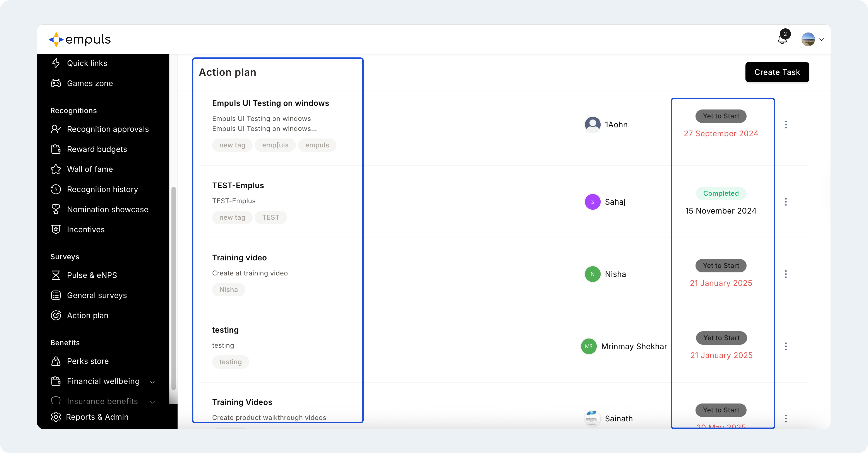Click the empuls tag chip
This screenshot has height=453, width=868.
coord(317,145)
